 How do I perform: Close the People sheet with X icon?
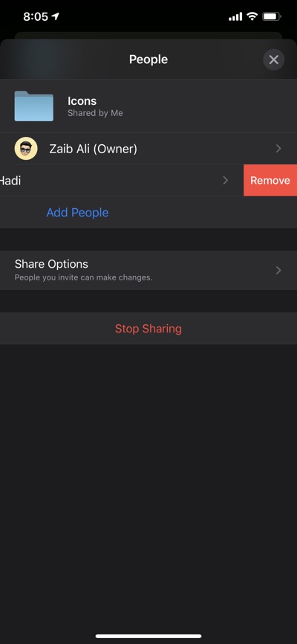click(x=274, y=60)
